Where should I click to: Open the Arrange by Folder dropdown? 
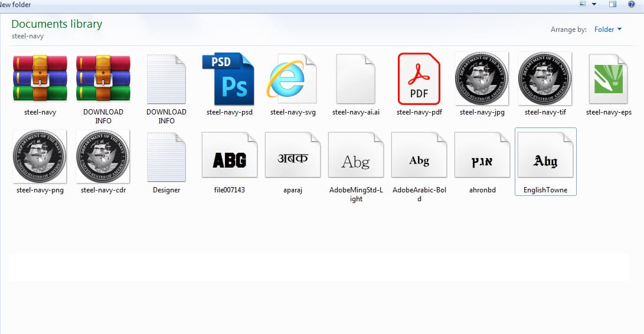[x=607, y=30]
